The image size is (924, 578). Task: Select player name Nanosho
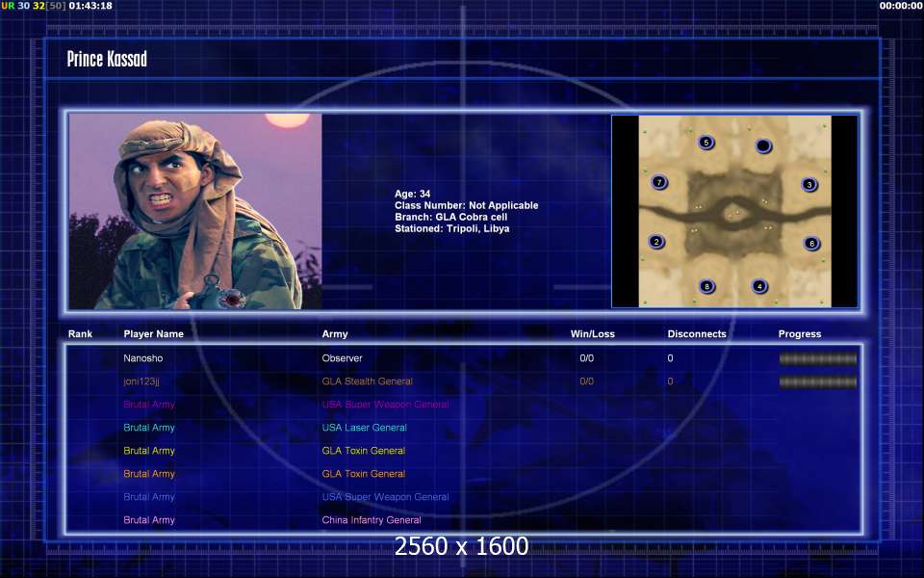143,358
